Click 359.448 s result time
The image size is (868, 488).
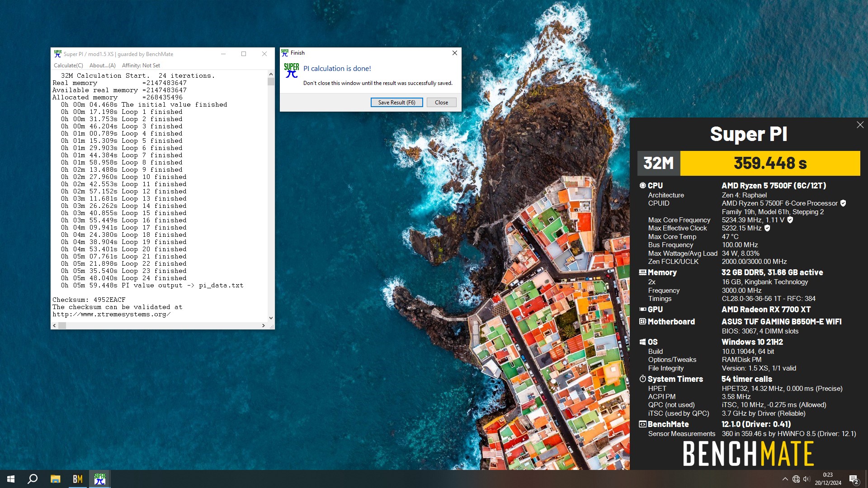pyautogui.click(x=770, y=163)
